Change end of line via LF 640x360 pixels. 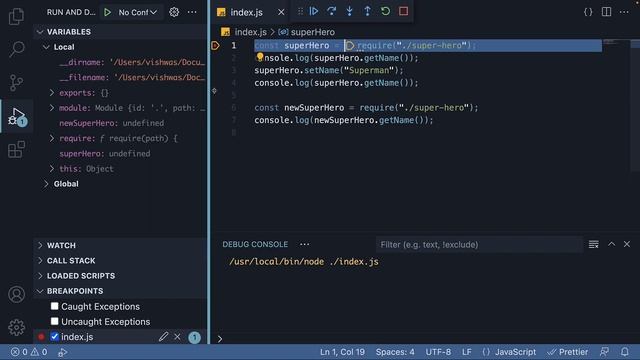click(467, 352)
